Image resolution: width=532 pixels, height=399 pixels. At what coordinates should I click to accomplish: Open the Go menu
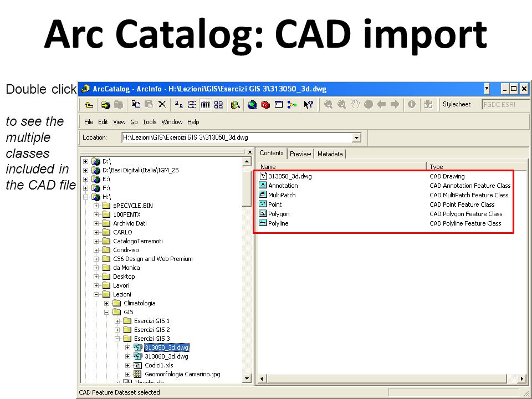coord(134,122)
